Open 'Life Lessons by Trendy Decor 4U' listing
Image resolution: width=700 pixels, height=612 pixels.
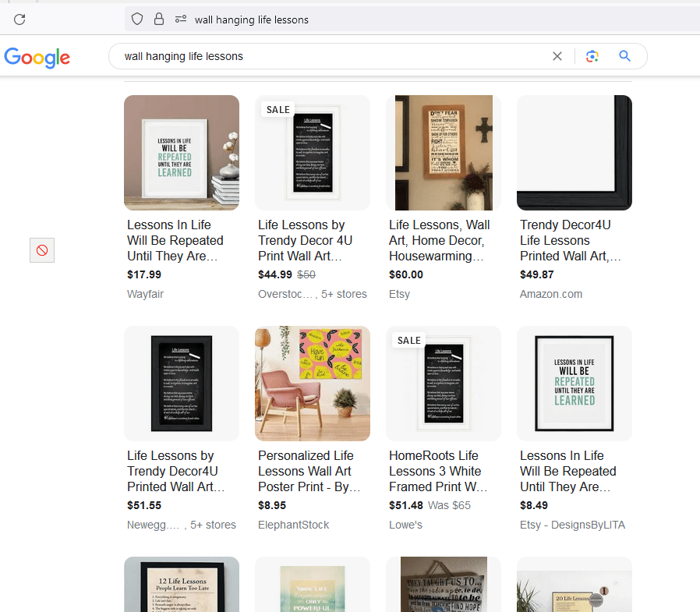tap(306, 241)
